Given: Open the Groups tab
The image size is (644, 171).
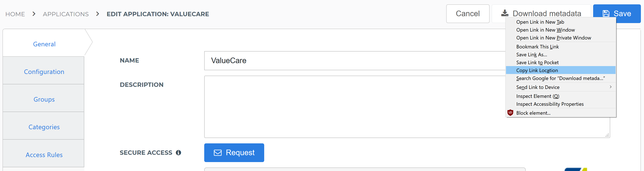Looking at the screenshot, I should [x=44, y=99].
